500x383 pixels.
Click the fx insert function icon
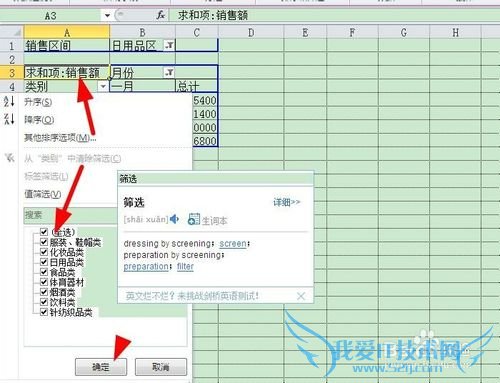tap(161, 15)
